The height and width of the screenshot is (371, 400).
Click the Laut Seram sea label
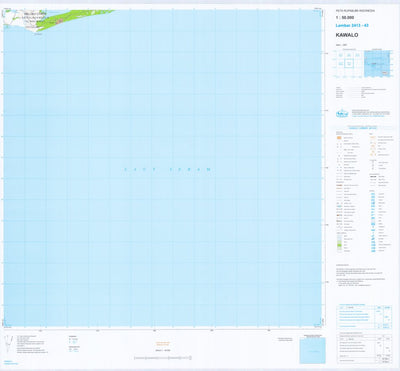[168, 170]
